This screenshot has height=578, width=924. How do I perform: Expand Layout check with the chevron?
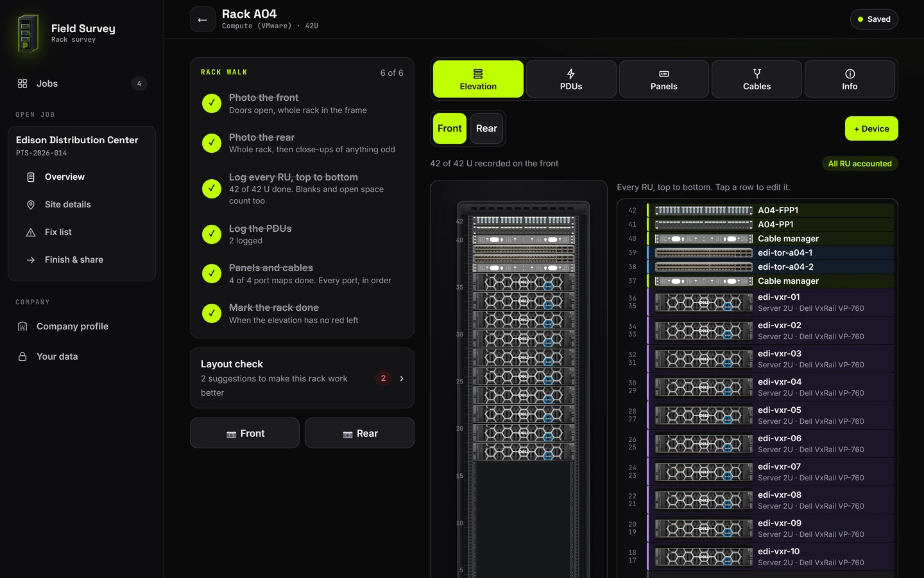click(402, 378)
